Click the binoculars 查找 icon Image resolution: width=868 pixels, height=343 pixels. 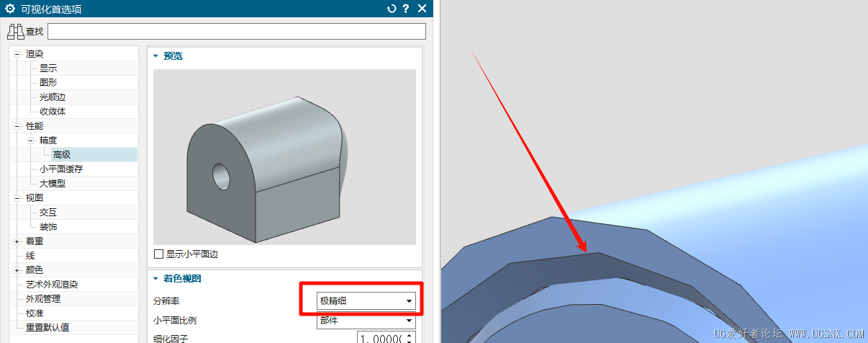click(x=16, y=32)
